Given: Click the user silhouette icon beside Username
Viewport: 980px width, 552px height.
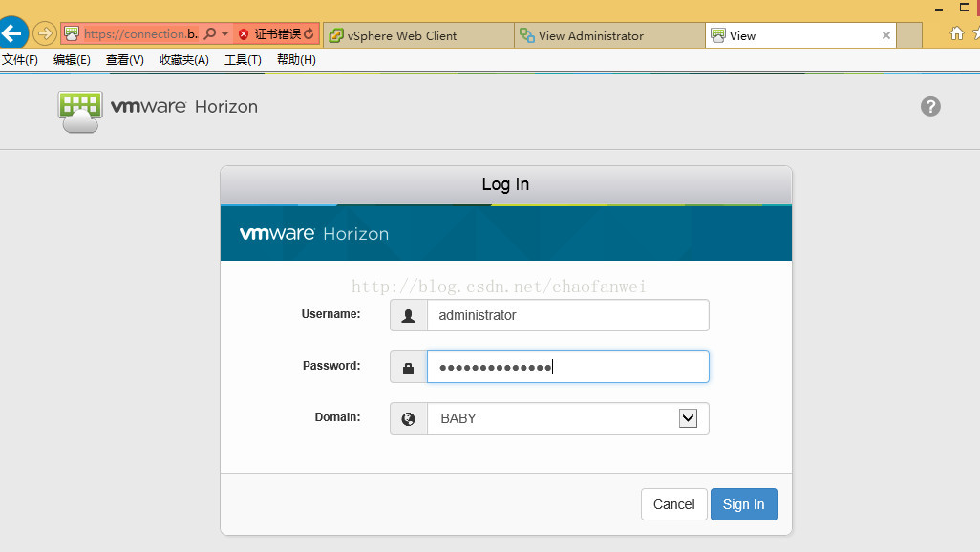Looking at the screenshot, I should click(408, 316).
